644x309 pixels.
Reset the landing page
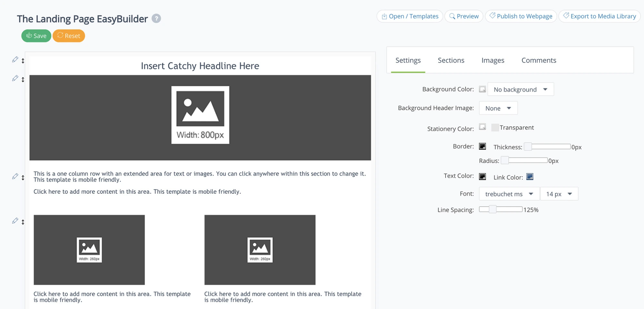69,36
